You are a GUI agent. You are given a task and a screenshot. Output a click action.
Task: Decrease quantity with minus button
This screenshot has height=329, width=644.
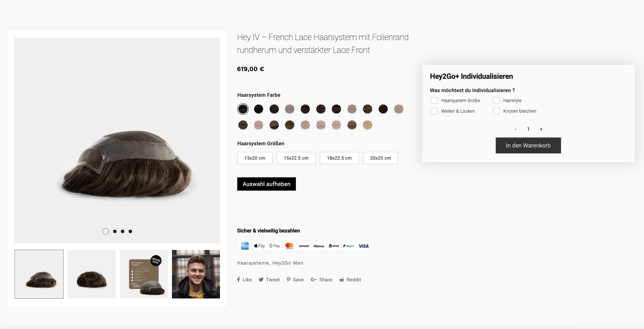[x=515, y=129]
